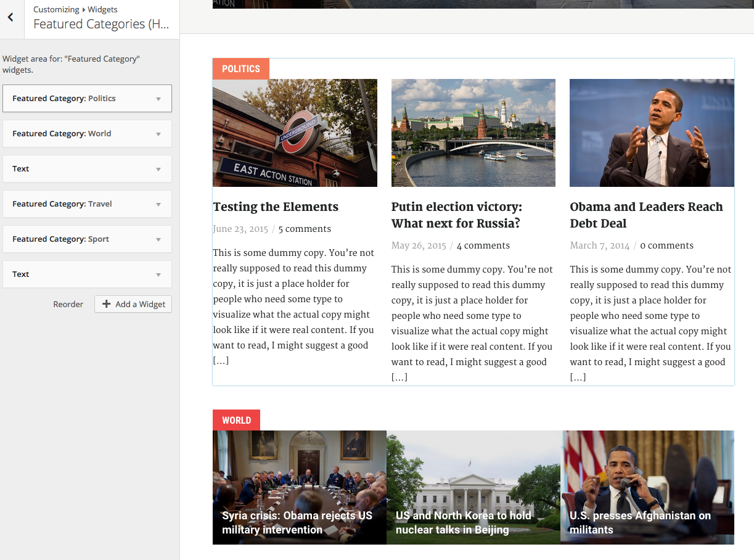The width and height of the screenshot is (754, 560).
Task: Expand the last Text widget
Action: click(87, 274)
